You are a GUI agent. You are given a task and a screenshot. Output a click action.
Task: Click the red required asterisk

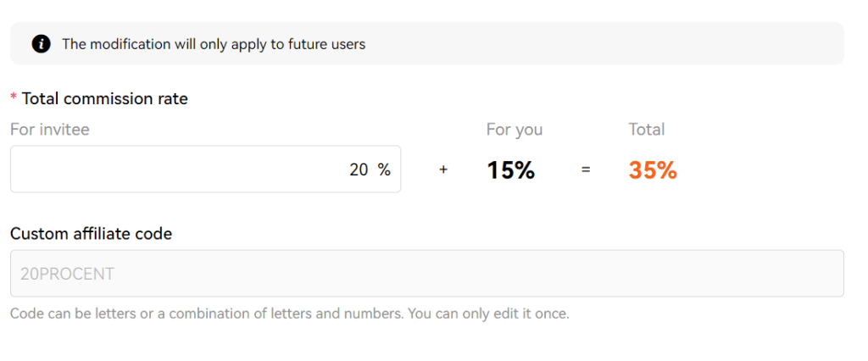[x=14, y=97]
